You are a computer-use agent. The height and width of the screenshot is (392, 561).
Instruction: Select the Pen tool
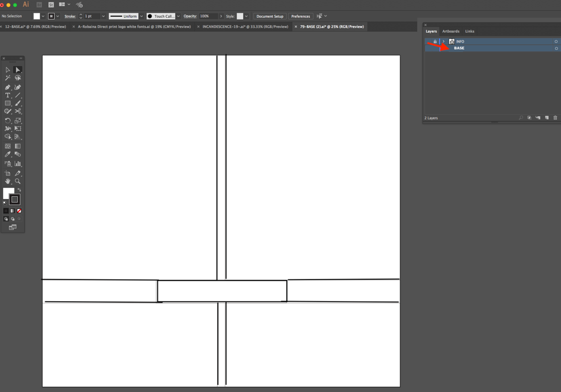pos(7,87)
